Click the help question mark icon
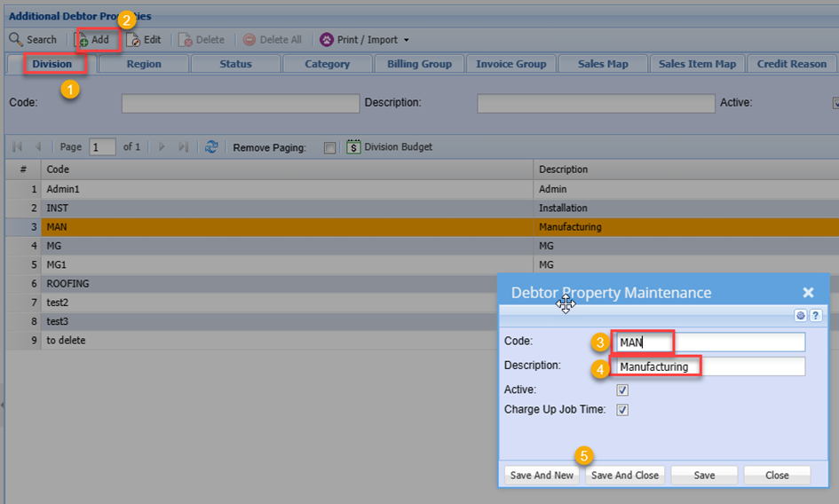Screen dimensions: 839x504 pyautogui.click(x=815, y=315)
